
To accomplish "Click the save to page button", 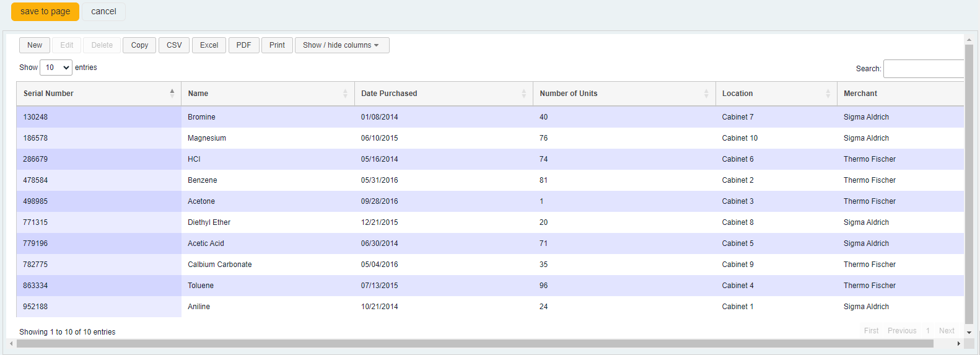I will [x=45, y=12].
